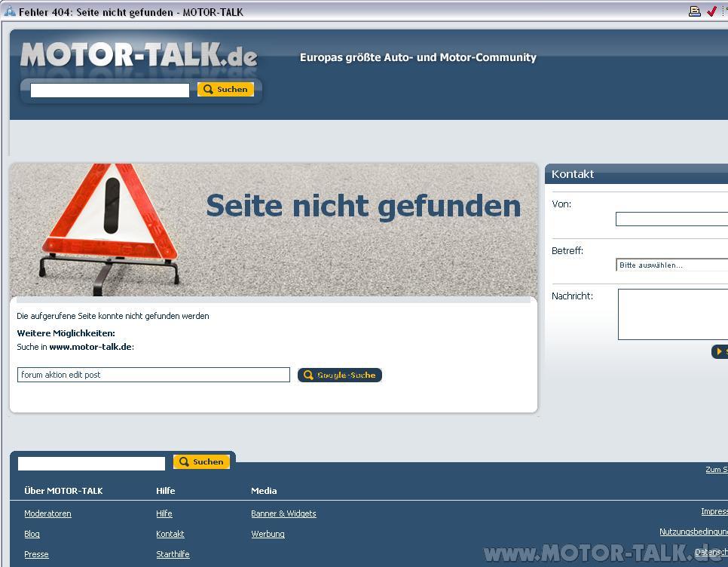Open the underlined Hilfe footer link
728x567 pixels.
[164, 513]
